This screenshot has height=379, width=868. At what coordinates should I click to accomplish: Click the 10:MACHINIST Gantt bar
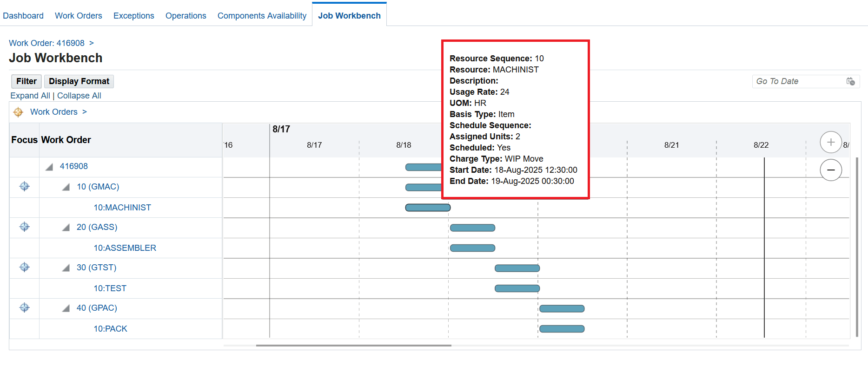point(428,208)
